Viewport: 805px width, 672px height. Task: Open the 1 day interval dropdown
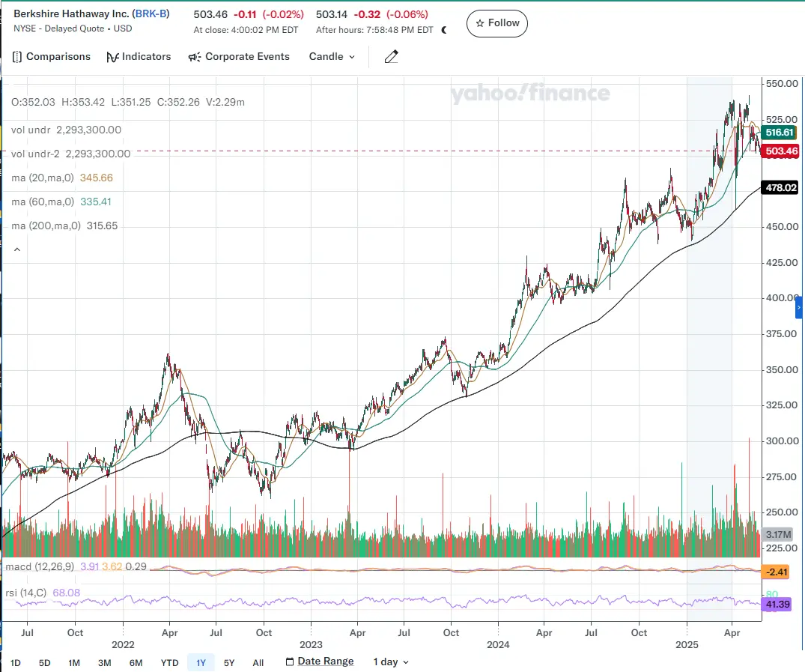(391, 662)
